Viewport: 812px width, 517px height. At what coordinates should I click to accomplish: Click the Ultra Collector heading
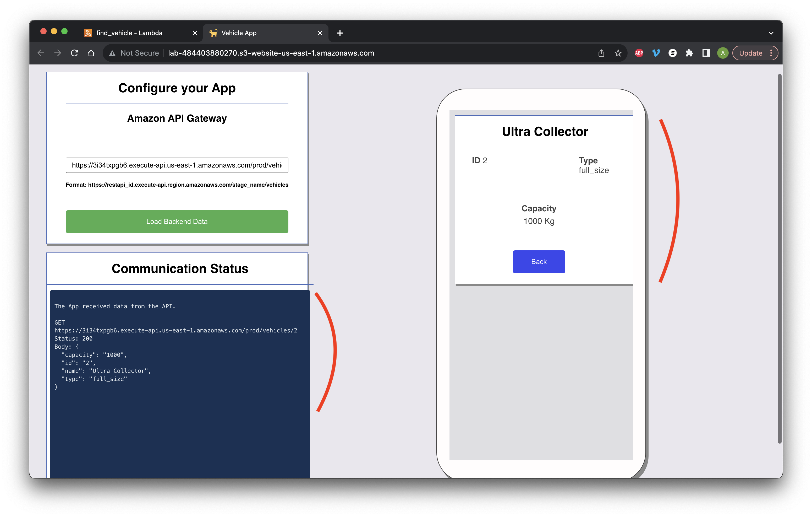pyautogui.click(x=545, y=131)
